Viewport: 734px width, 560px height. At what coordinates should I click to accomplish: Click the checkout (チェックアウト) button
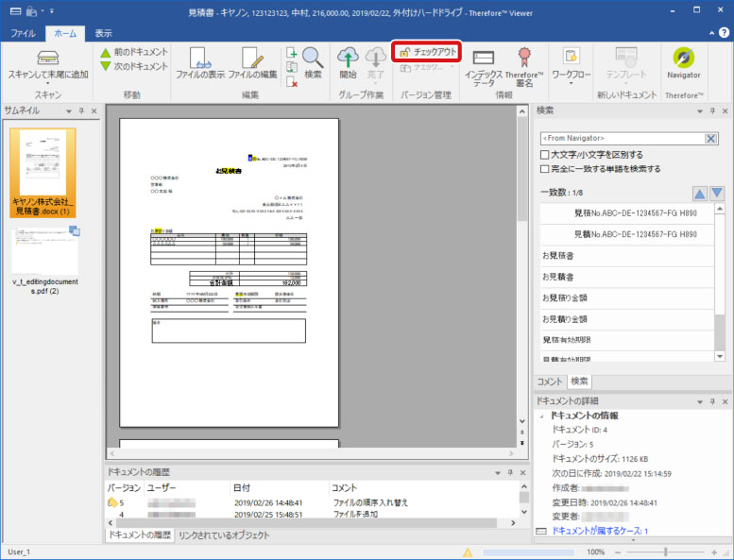[x=427, y=51]
